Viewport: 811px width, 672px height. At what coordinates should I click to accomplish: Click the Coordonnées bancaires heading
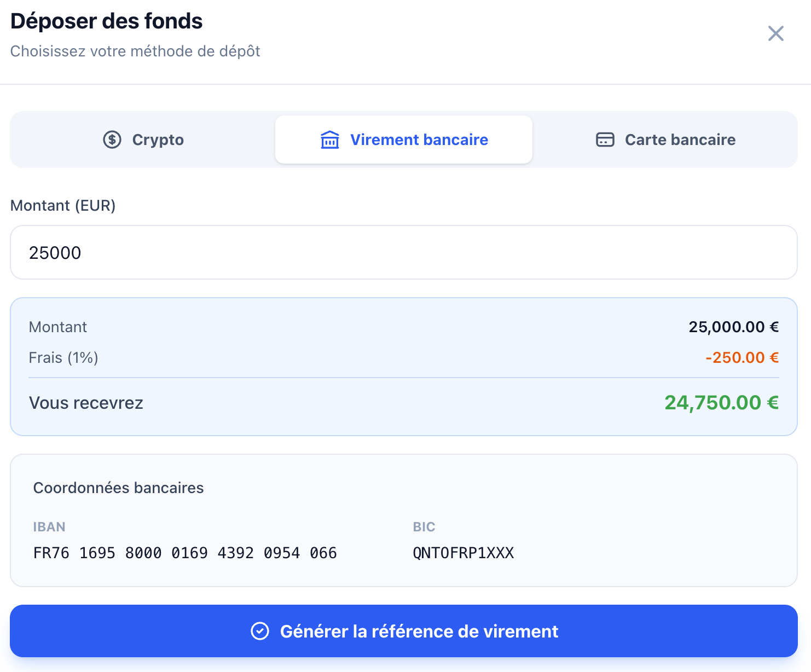click(x=118, y=488)
